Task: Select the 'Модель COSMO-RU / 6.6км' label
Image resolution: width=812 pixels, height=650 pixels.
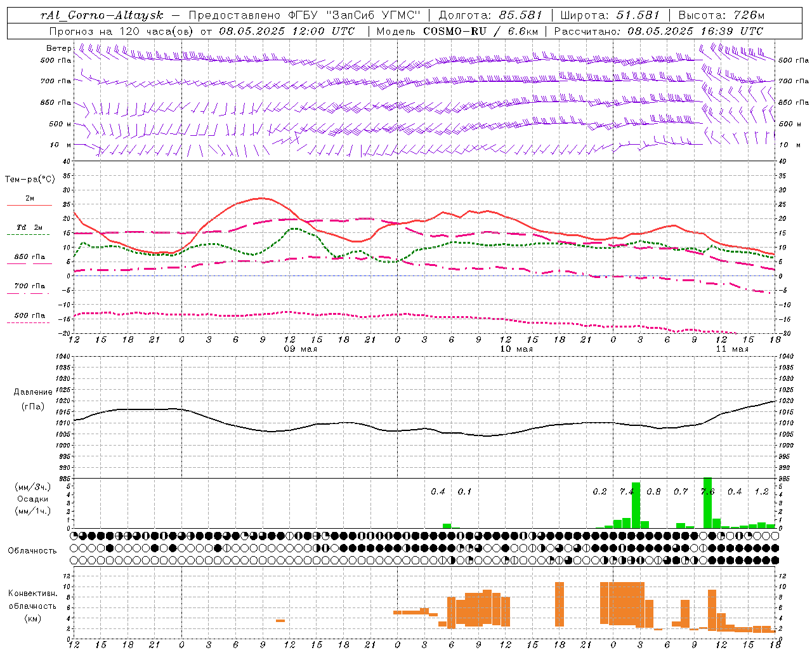Action: (x=456, y=30)
